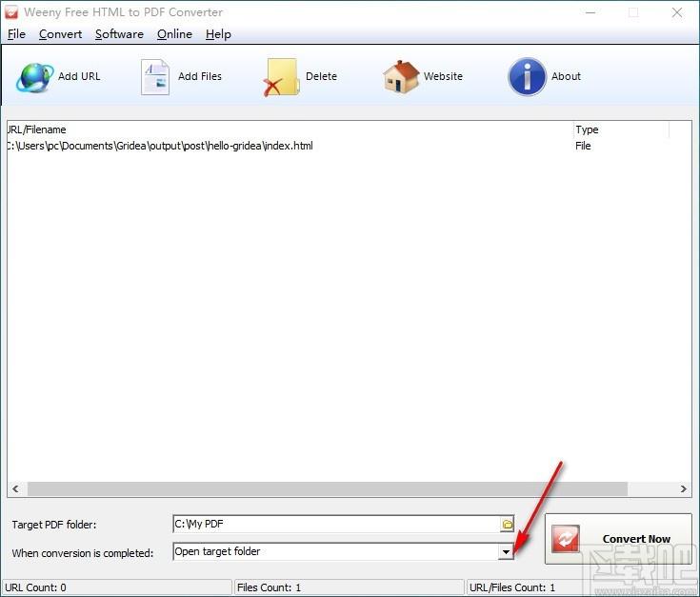Viewport: 700px width, 597px height.
Task: Click the When conversion is completed label
Action: coord(83,553)
